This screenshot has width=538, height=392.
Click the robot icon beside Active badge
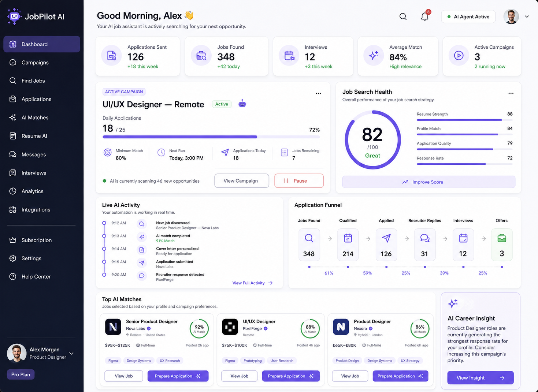[242, 104]
